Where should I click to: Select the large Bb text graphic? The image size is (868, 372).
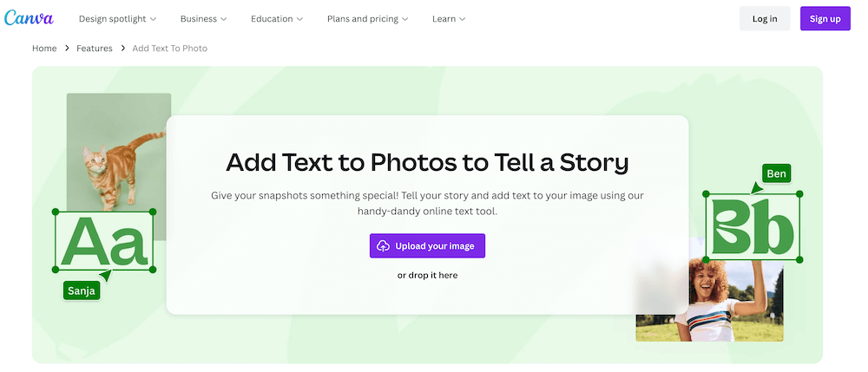(x=753, y=226)
